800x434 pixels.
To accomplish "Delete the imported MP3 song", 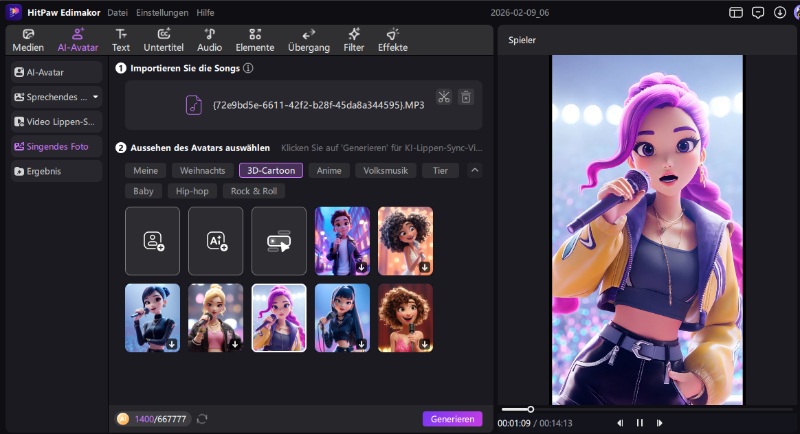I will click(465, 97).
